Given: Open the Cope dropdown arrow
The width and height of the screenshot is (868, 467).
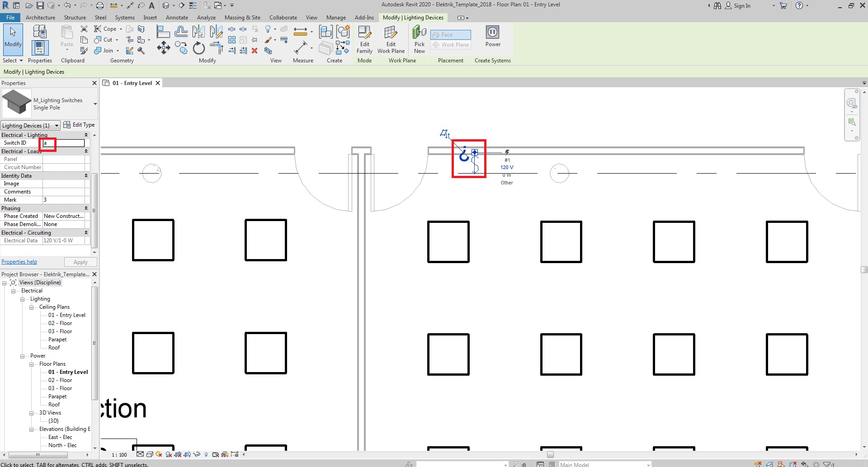Looking at the screenshot, I should pyautogui.click(x=121, y=29).
